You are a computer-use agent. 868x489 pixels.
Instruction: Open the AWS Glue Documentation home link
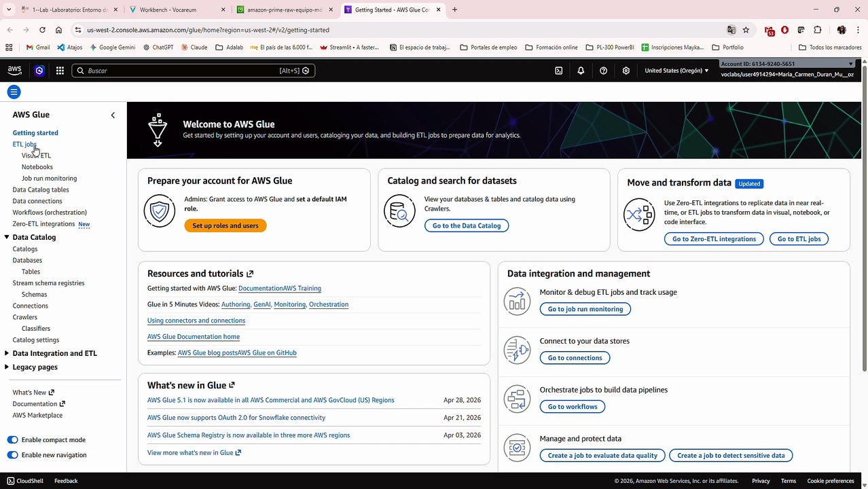click(194, 337)
